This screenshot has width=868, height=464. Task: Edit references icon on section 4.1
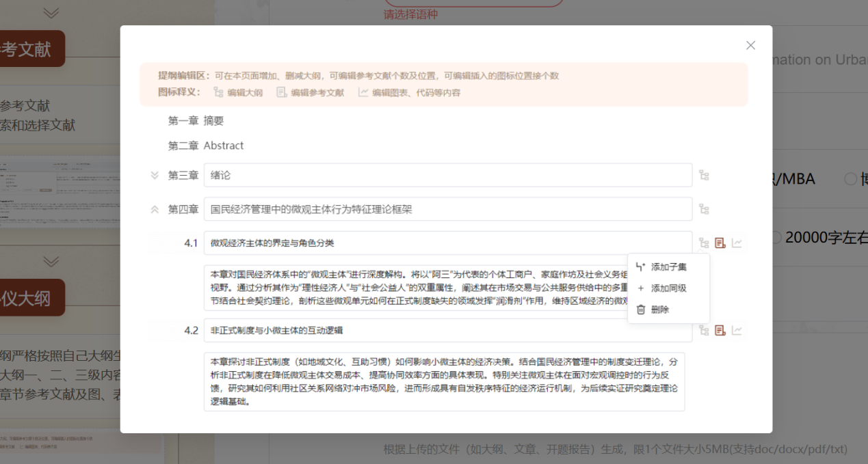[720, 243]
